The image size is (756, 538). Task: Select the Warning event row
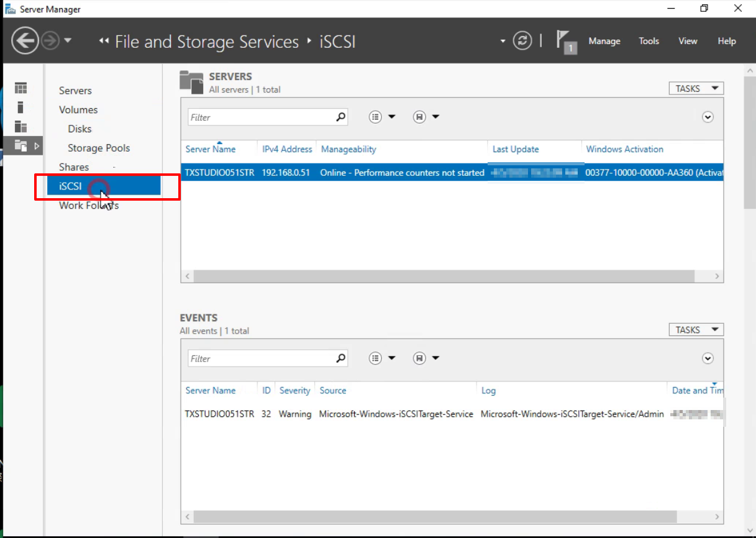(452, 414)
